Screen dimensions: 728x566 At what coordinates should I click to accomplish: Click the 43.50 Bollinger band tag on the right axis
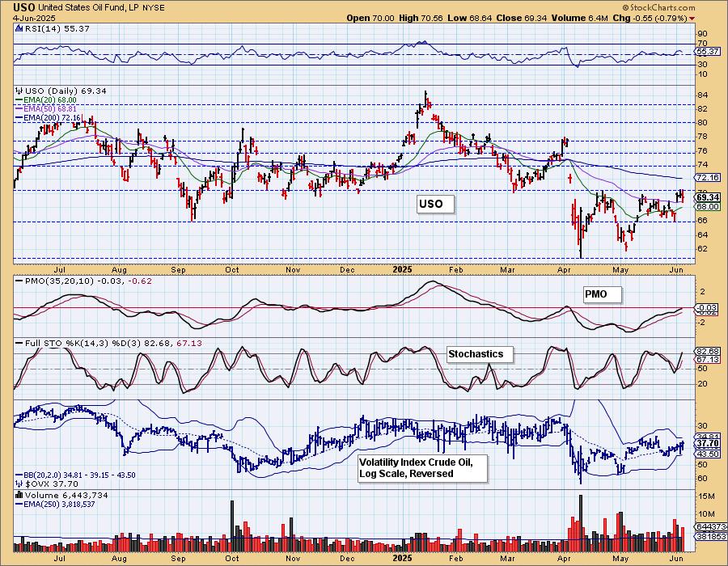(x=709, y=454)
